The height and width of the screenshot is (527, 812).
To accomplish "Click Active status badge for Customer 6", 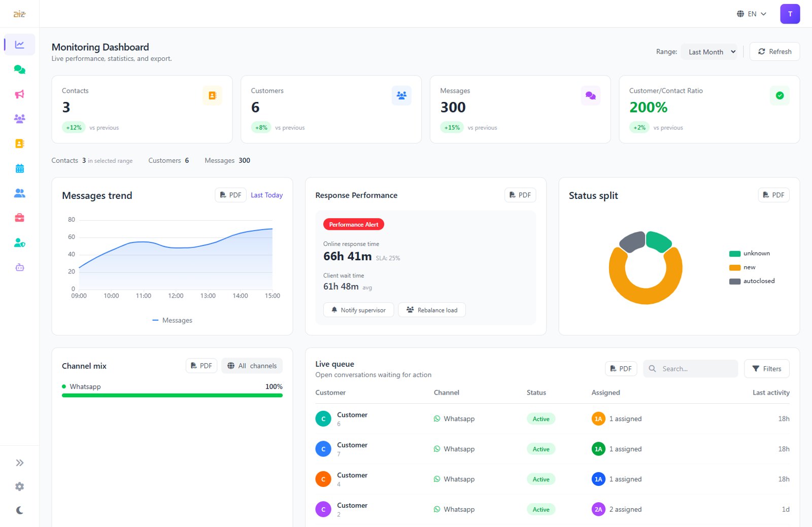I will click(x=541, y=419).
